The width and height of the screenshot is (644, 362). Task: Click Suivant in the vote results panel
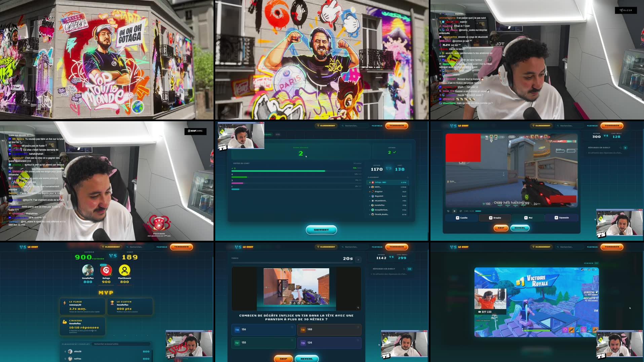pos(321,230)
